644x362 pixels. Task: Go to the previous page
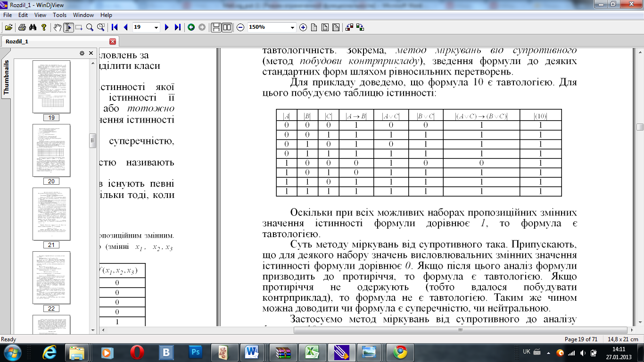[x=125, y=27]
